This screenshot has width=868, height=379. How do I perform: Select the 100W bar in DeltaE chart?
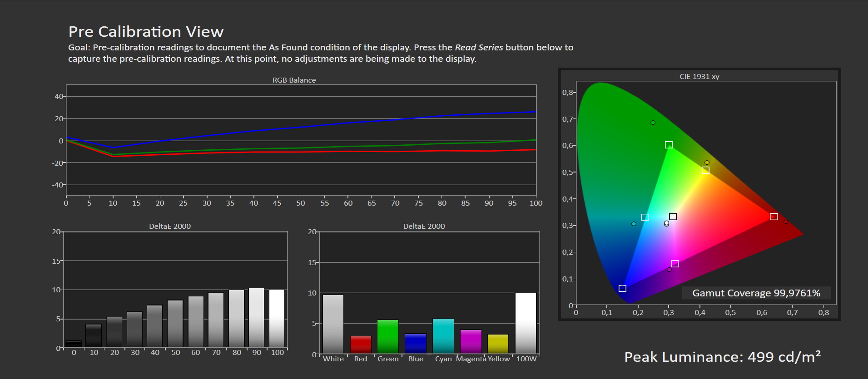point(526,323)
